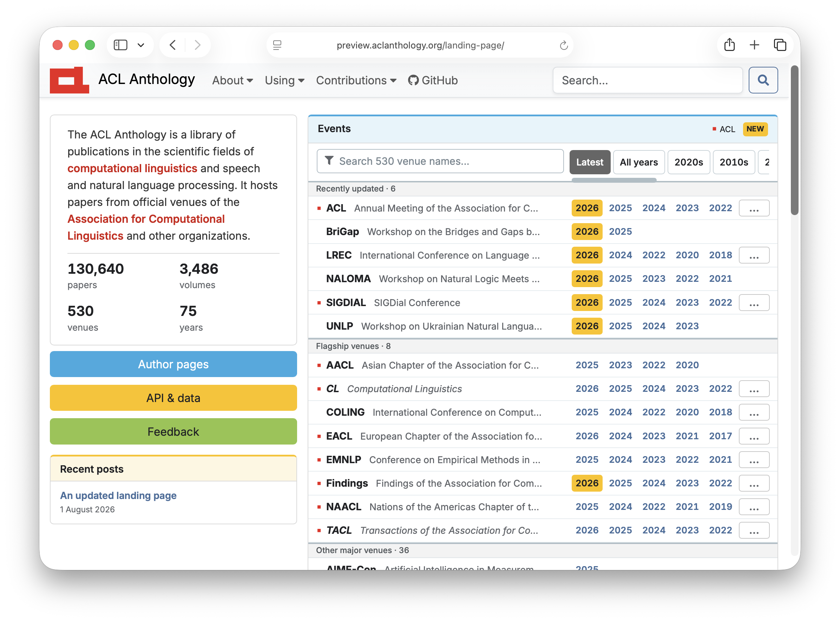Open the sidebar options chevron in Safari toolbar
840x622 pixels.
coord(141,45)
